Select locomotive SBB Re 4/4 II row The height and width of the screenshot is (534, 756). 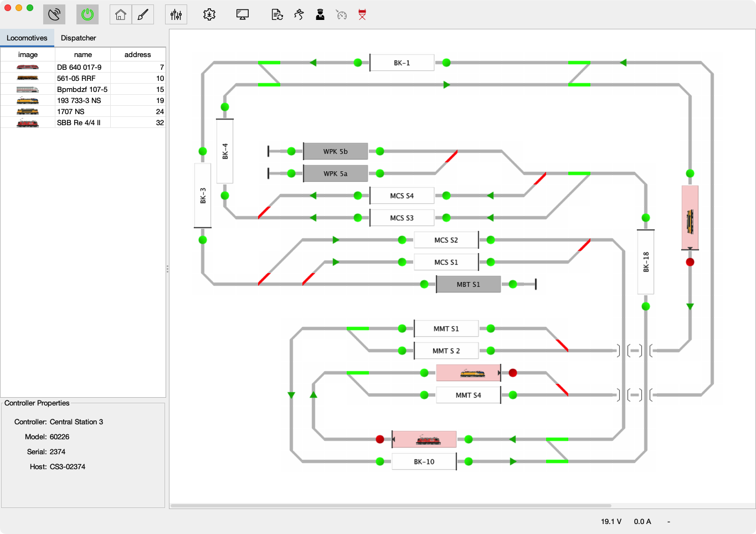[x=83, y=122]
